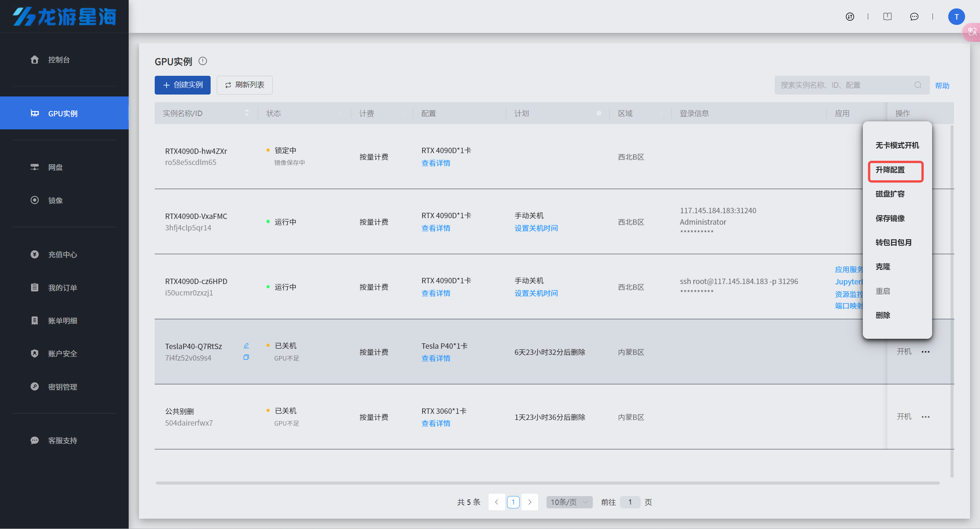Click the info icon next to GPU实例 title
The height and width of the screenshot is (529, 980).
(203, 61)
